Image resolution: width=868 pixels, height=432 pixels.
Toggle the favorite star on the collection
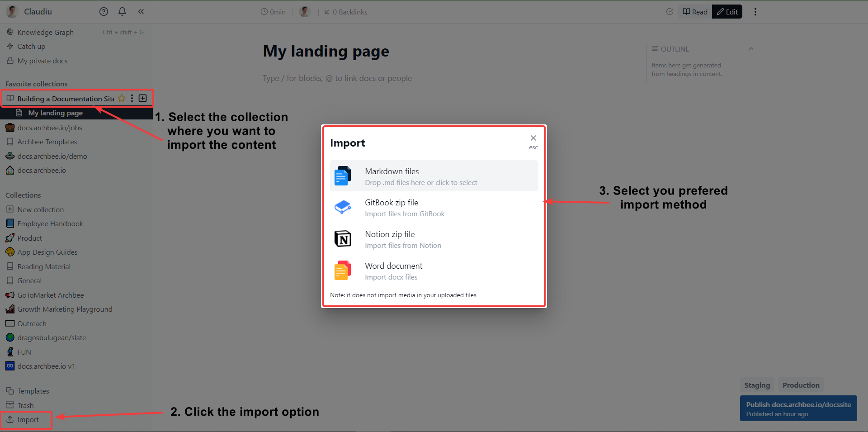[121, 98]
